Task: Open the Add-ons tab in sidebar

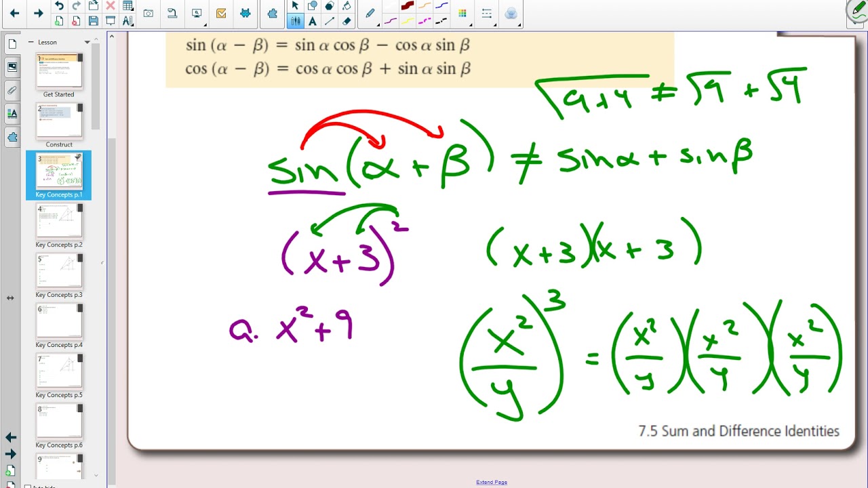Action: click(12, 137)
